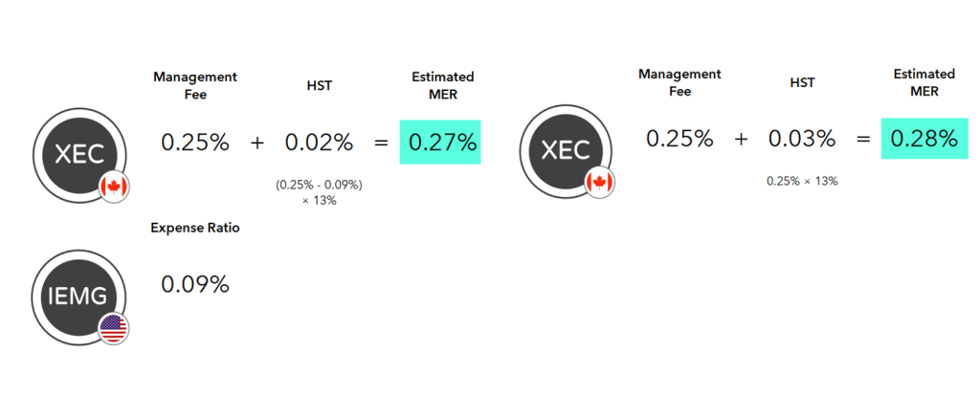This screenshot has width=980, height=396.
Task: Click the equals sign before the 0.27% MER
Action: click(381, 143)
